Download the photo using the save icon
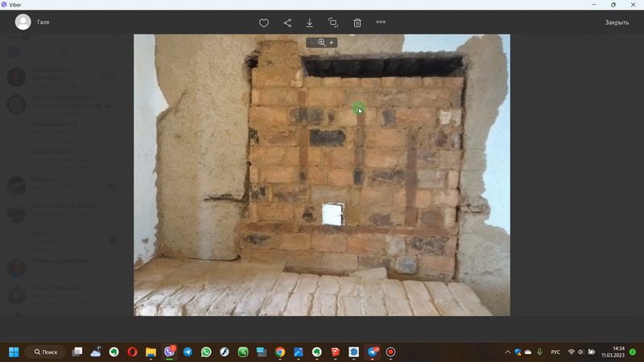 310,23
